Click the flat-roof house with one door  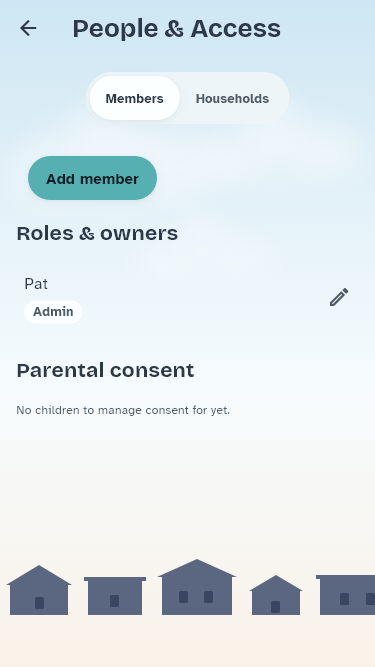click(x=115, y=596)
